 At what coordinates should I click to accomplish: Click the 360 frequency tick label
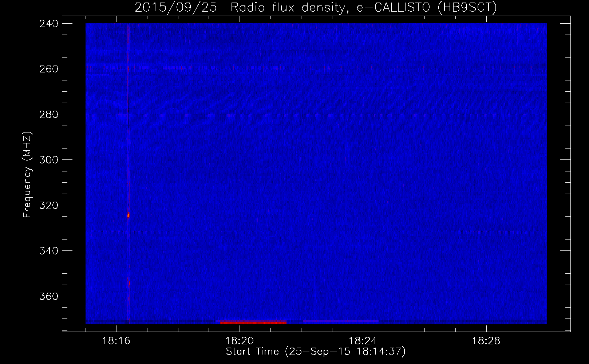pos(49,297)
